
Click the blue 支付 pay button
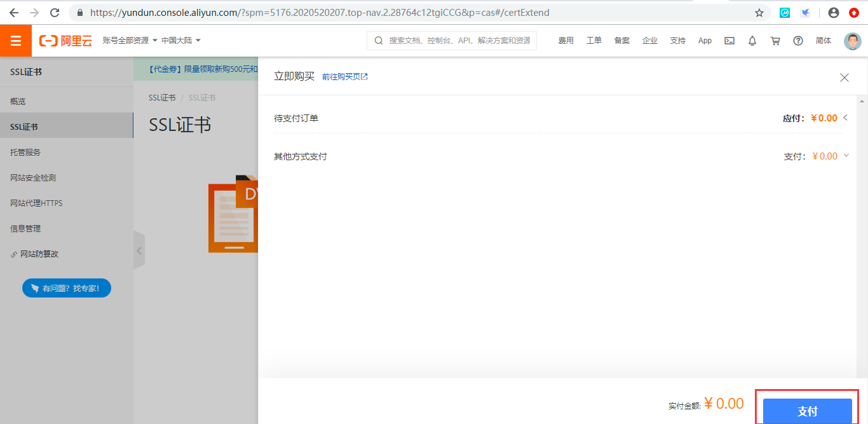click(x=807, y=411)
